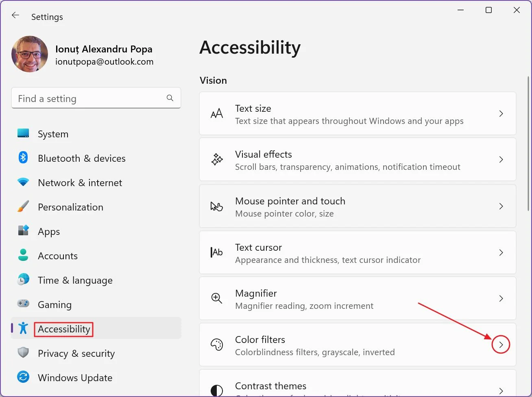Close the Settings window
Screen dimensions: 532x397
(x=517, y=10)
